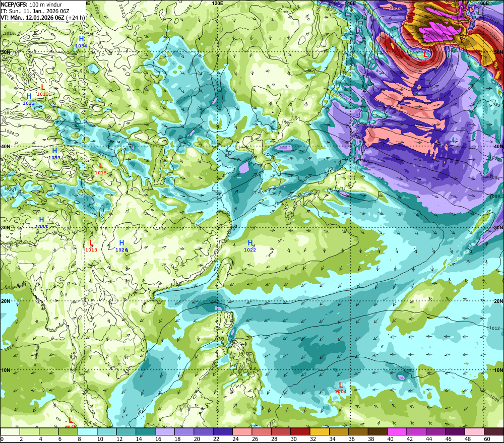Viewport: 504px width, 443px height.
Task: Click the '160E' longitude label
Action: point(483,3)
